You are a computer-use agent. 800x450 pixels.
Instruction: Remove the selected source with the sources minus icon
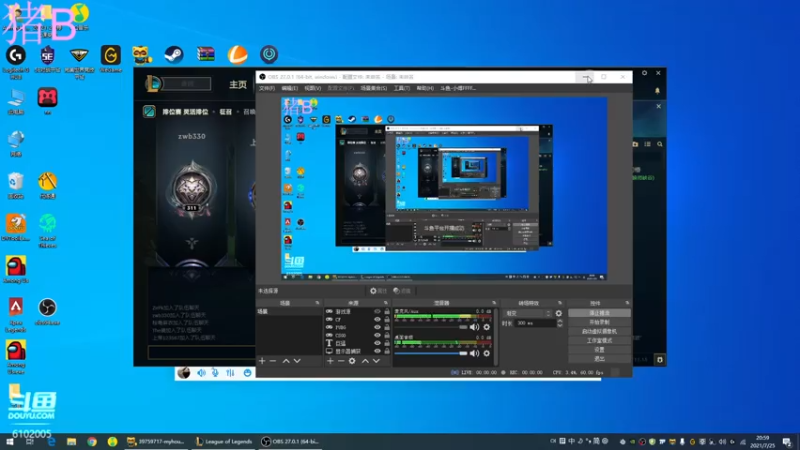341,361
